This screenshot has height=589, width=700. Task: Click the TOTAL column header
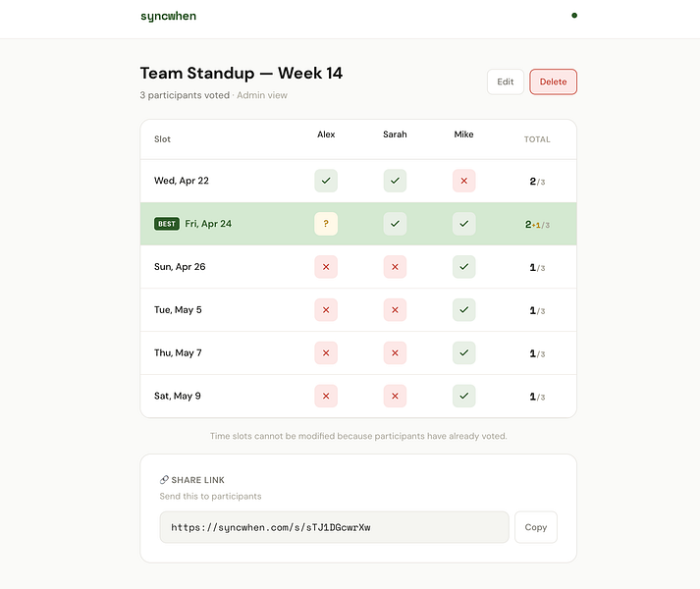(537, 139)
